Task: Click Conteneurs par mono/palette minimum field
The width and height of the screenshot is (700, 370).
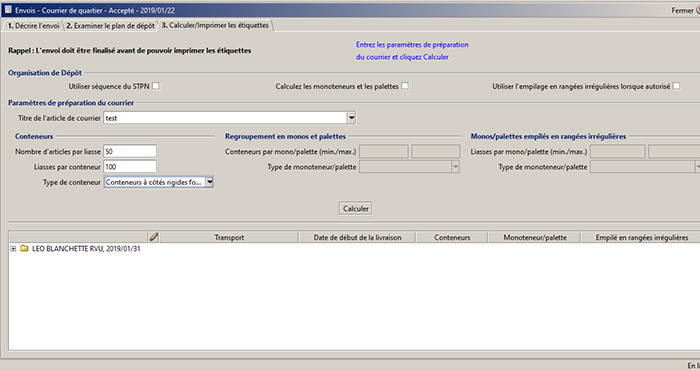Action: coord(384,151)
